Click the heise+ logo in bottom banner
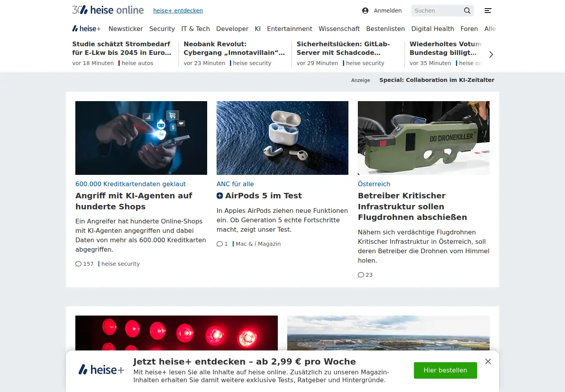This screenshot has width=565, height=392. click(x=101, y=370)
